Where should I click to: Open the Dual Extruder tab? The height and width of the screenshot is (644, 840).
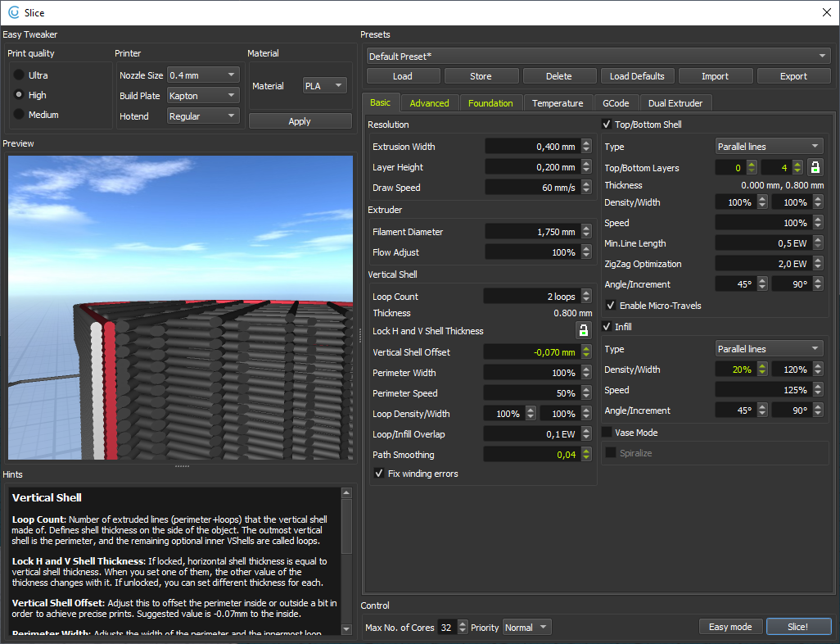point(675,103)
